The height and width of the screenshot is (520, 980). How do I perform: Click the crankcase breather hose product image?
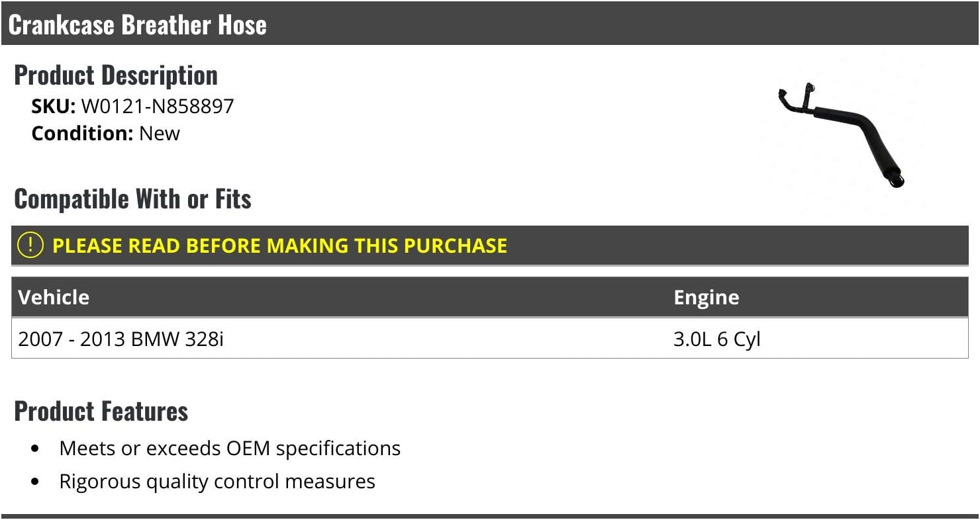click(x=840, y=135)
